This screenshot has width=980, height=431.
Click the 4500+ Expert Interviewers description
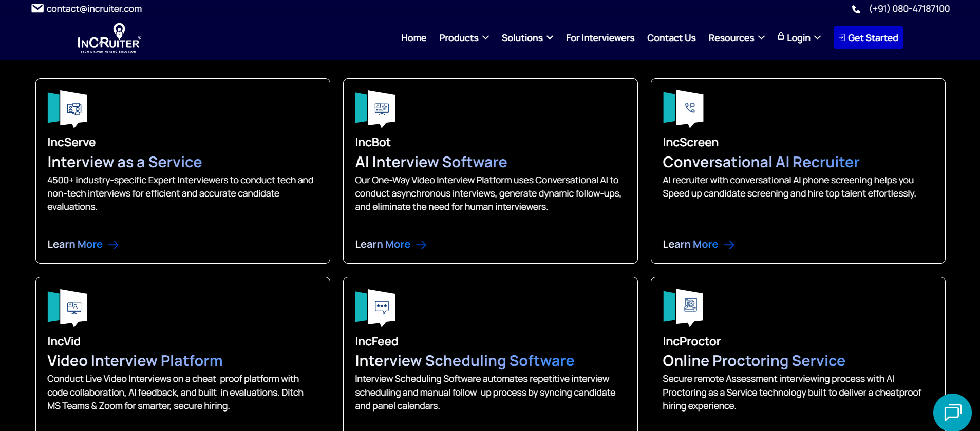(180, 193)
